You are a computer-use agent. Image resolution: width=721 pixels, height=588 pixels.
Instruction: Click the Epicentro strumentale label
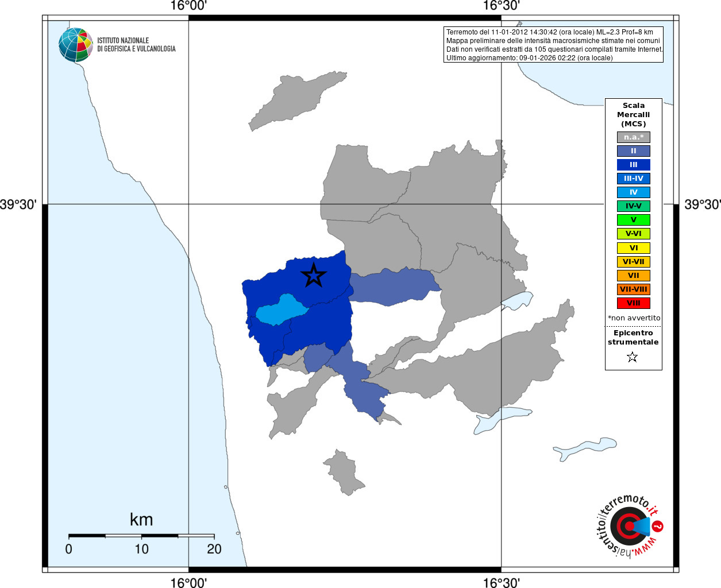(x=633, y=338)
